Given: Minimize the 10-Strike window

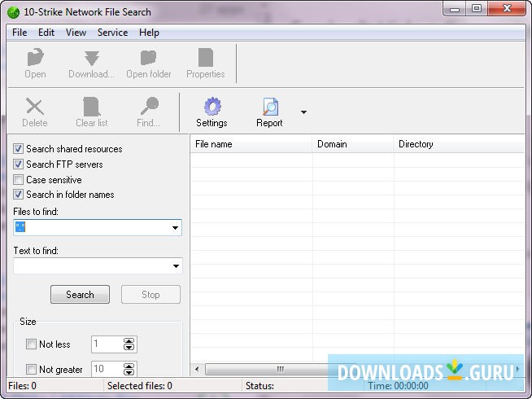Looking at the screenshot, I should click(455, 9).
